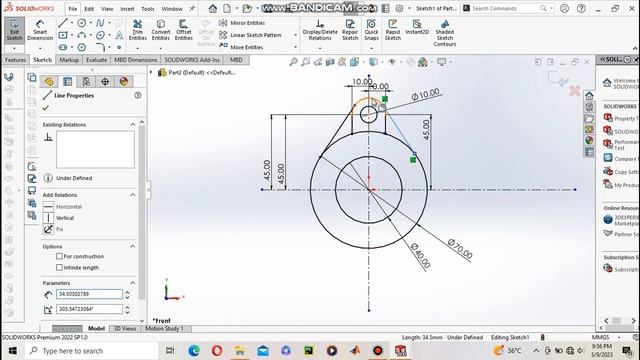Image resolution: width=640 pixels, height=360 pixels.
Task: Collapse the Existing Relations section
Action: tap(133, 124)
